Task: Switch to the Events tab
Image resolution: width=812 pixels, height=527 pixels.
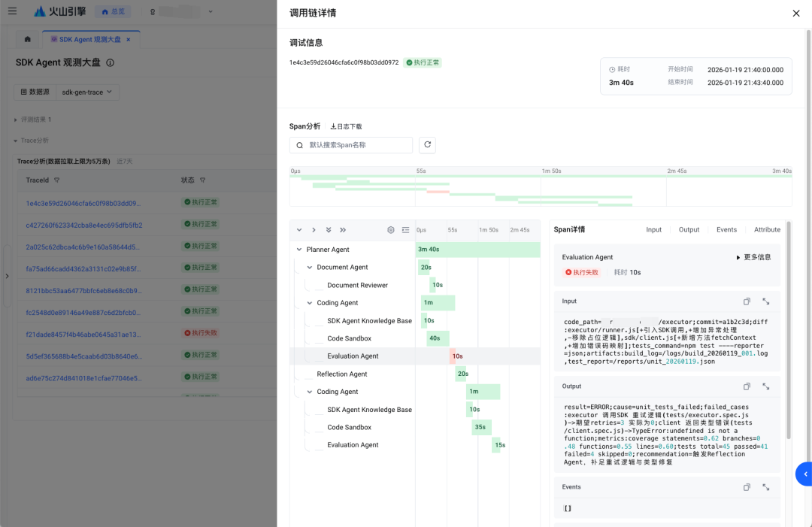Action: point(726,230)
